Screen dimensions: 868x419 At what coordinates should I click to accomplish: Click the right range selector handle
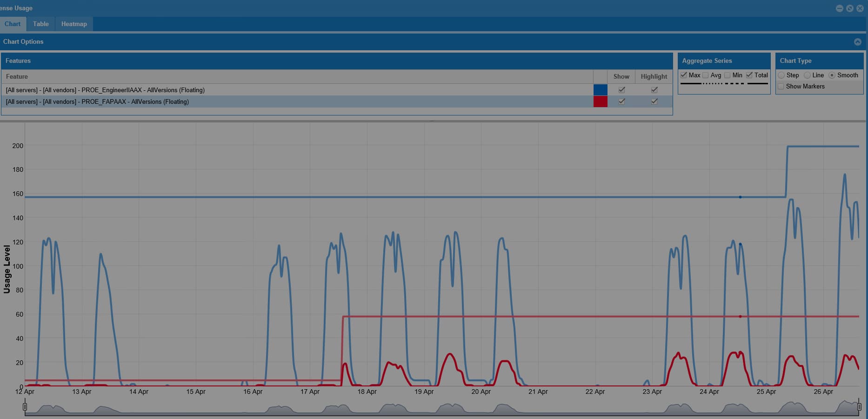[x=859, y=407]
